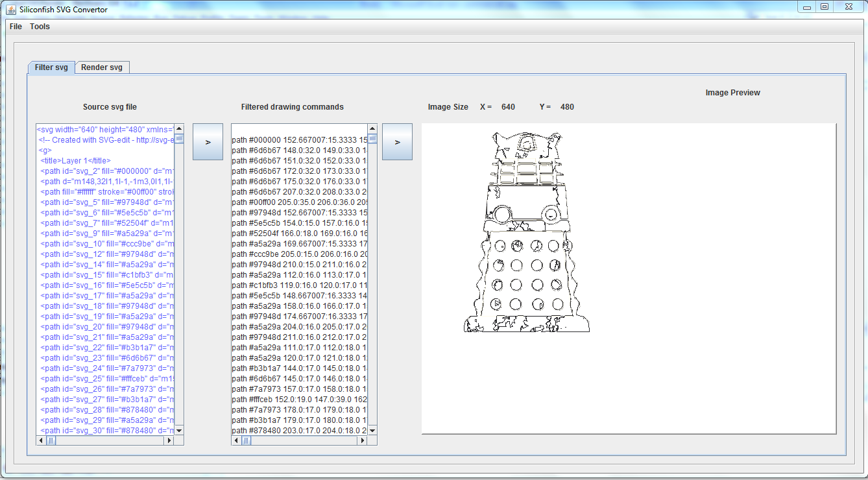Click the '<title>Layer 1</title>' line
Viewport: 868px width, 480px height.
[76, 160]
